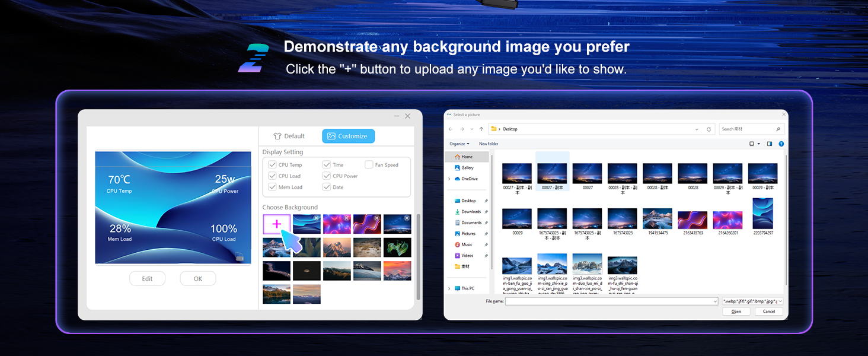Toggle the preview pane icon
868x356 pixels.
[770, 144]
